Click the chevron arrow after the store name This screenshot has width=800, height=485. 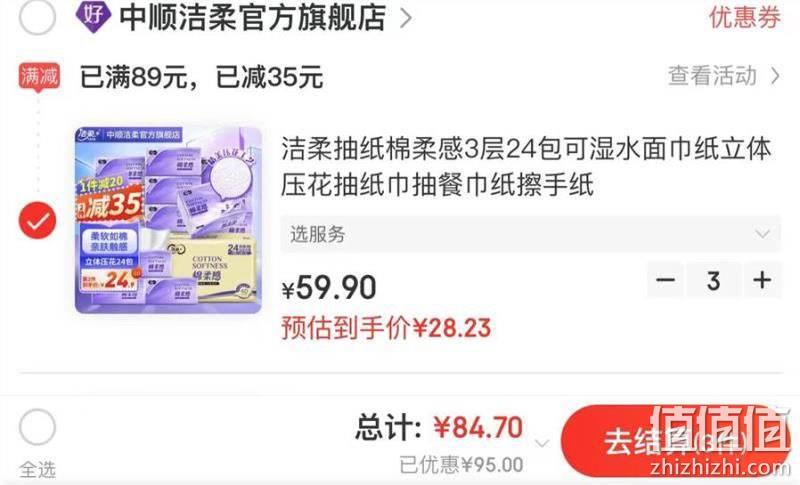(x=406, y=18)
